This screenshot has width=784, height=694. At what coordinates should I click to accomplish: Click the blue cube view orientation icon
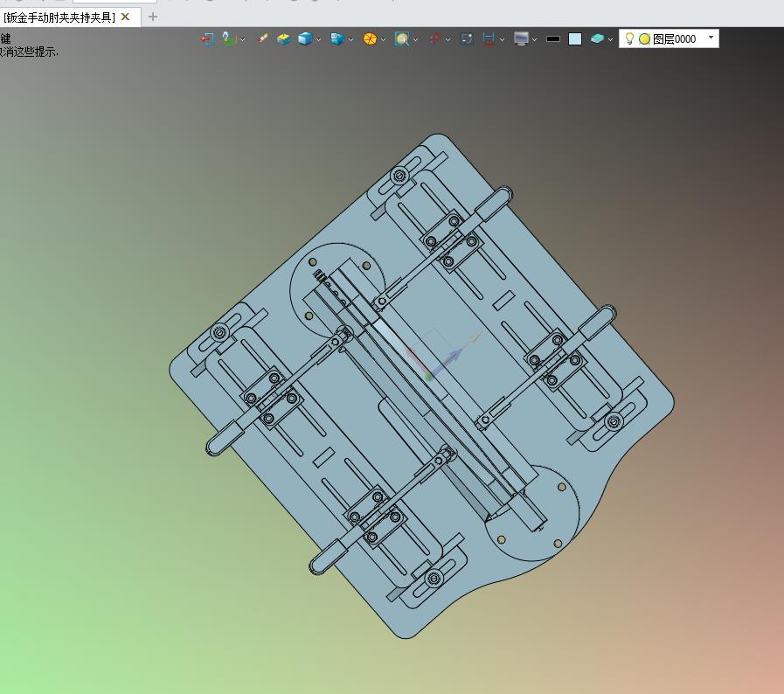click(305, 38)
